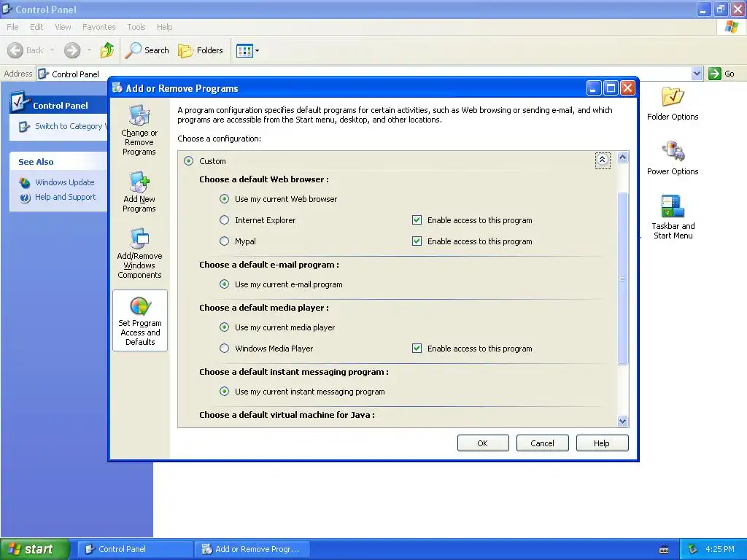Switch to Control Panel taskbar button
Viewport: 747px width, 560px height.
135,549
